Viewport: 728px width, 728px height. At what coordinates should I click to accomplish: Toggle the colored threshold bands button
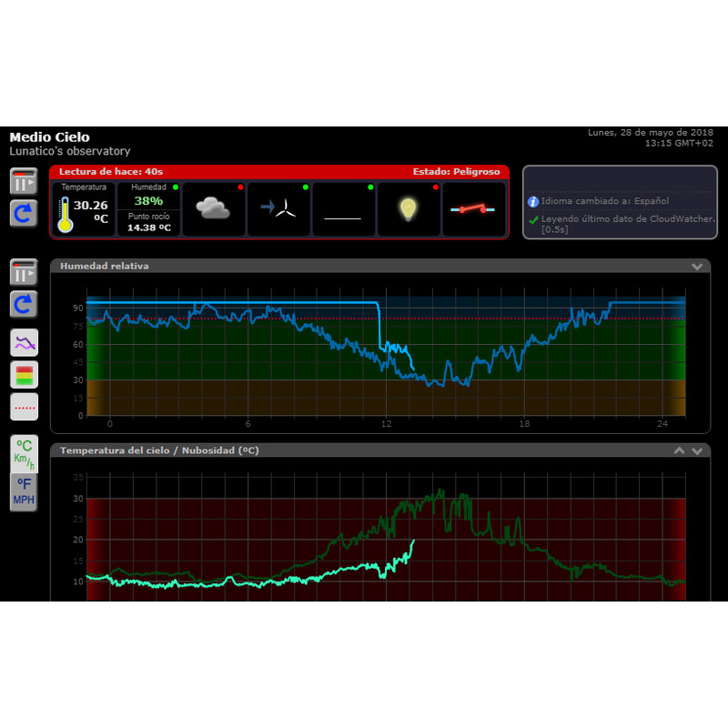tap(24, 374)
